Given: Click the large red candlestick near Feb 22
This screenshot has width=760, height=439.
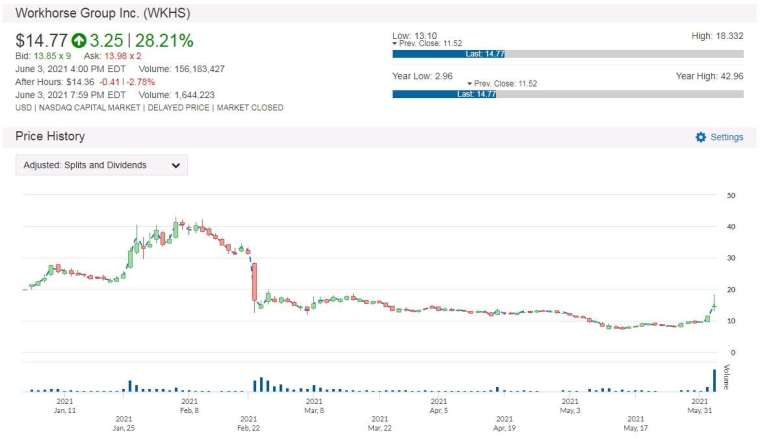Looking at the screenshot, I should (x=254, y=282).
